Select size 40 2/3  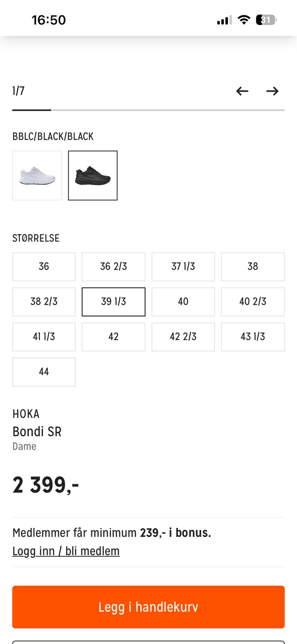tap(253, 301)
